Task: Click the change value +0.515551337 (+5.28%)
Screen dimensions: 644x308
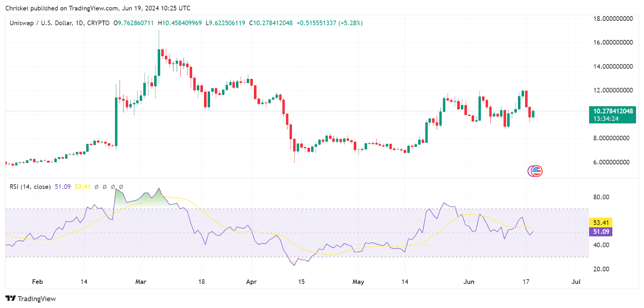Action: pos(330,23)
